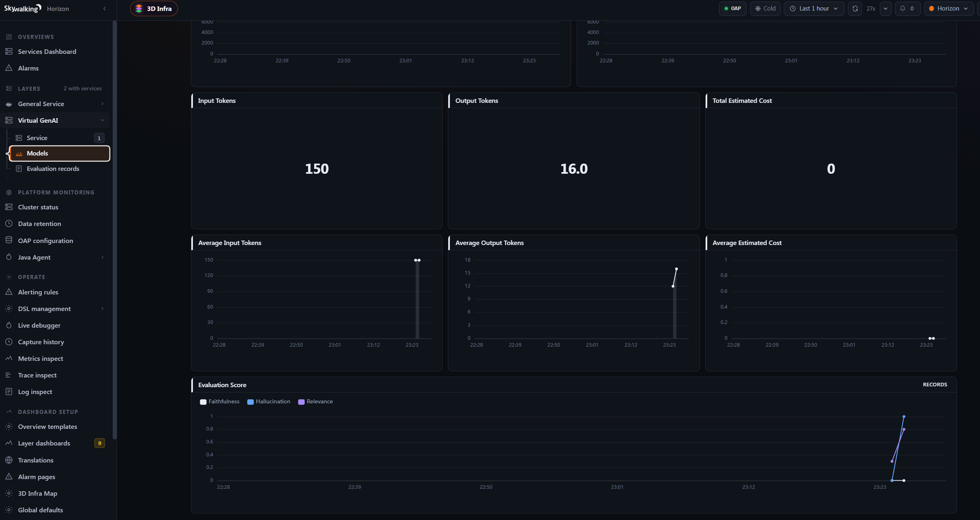
Task: Click the Alerting rules triangle icon
Action: pyautogui.click(x=9, y=292)
